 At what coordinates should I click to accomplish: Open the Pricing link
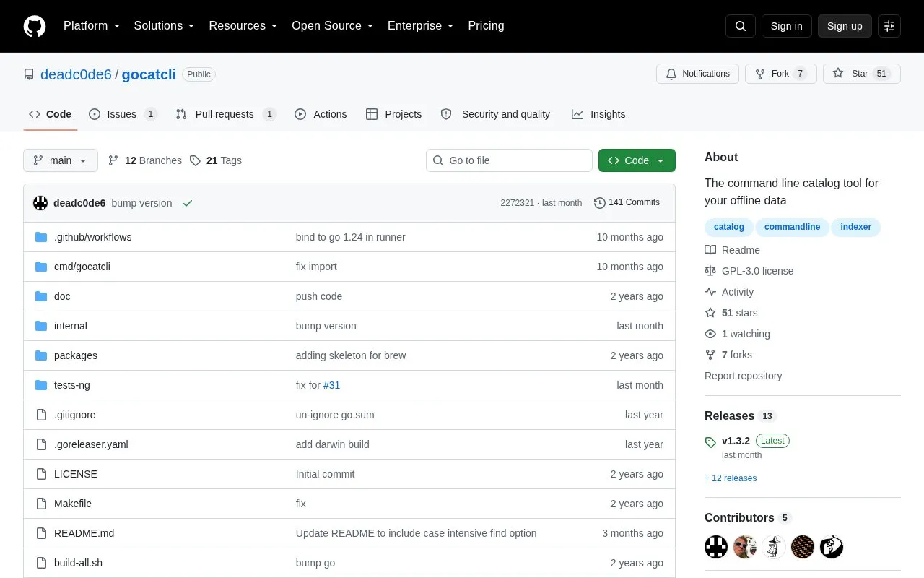coord(486,26)
